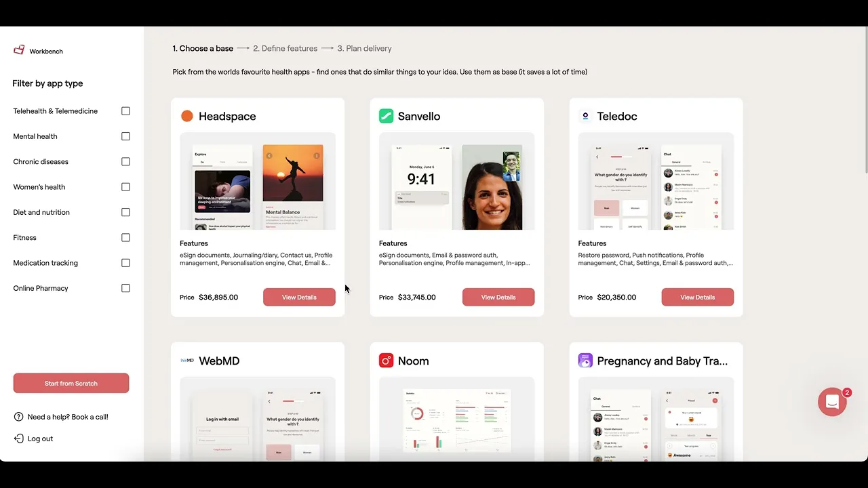Go to step 2 Define features

coord(285,49)
